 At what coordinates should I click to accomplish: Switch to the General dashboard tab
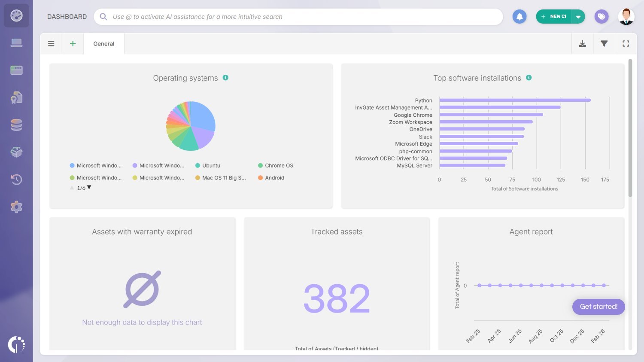103,43
